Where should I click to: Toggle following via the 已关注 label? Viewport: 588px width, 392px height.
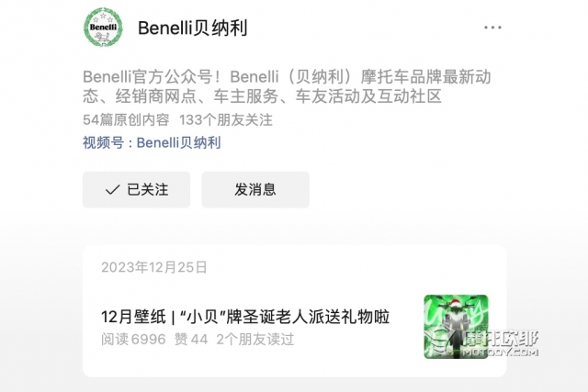tap(148, 190)
